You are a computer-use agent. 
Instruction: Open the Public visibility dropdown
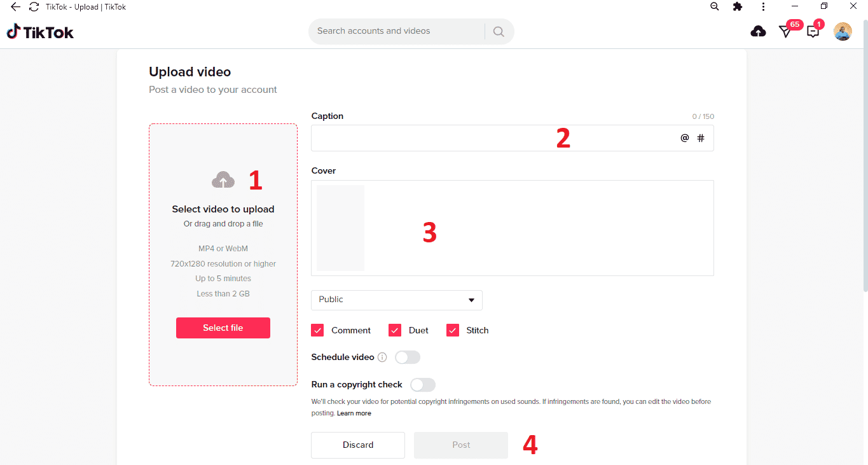[397, 300]
